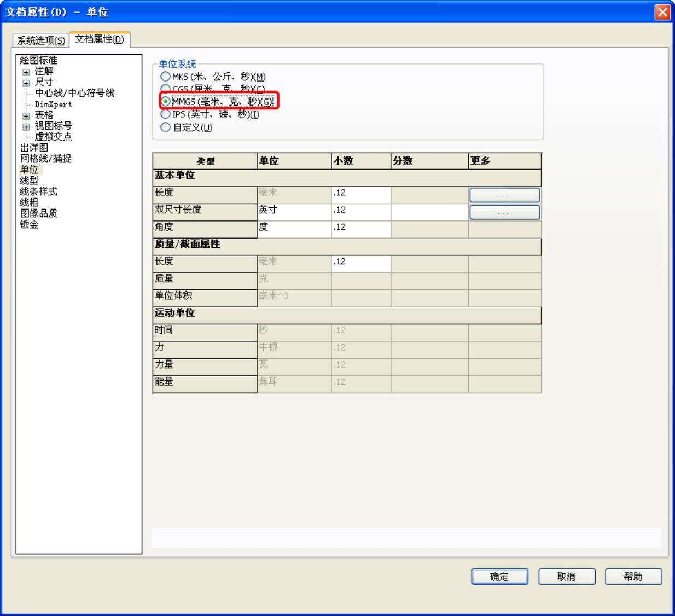The image size is (675, 616).
Task: Select 注解 label in the tree
Action: pyautogui.click(x=44, y=71)
